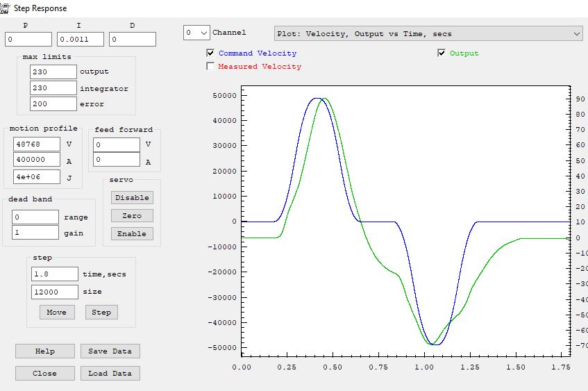Image resolution: width=588 pixels, height=391 pixels.
Task: Click Load Data button
Action: (x=110, y=373)
